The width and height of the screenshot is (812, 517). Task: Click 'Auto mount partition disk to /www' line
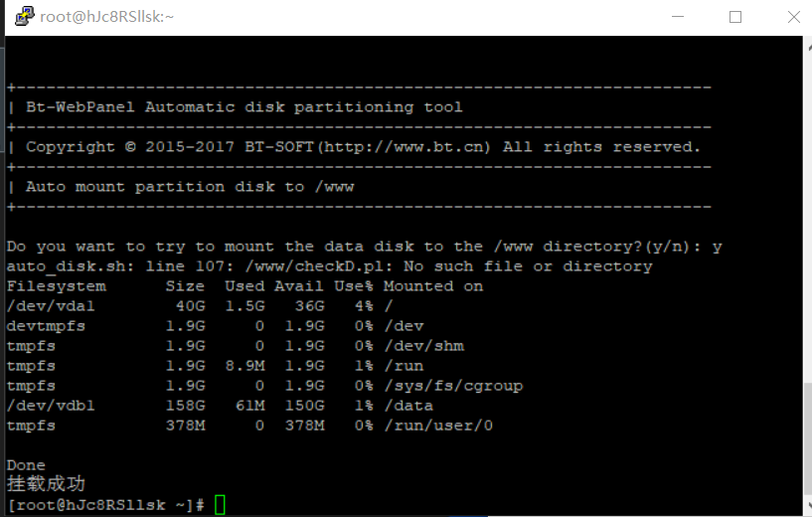click(x=190, y=187)
